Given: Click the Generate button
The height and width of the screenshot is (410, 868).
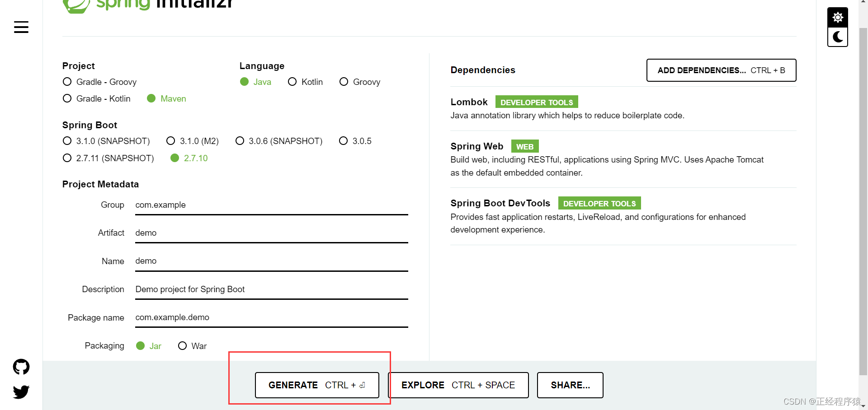Looking at the screenshot, I should pyautogui.click(x=317, y=385).
